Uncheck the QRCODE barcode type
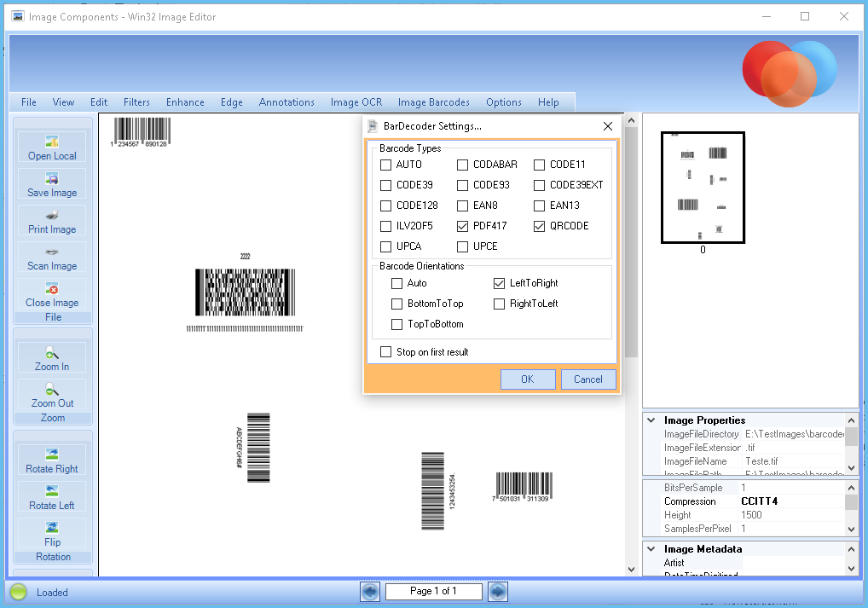Screen dimensions: 868x608 point(539,227)
